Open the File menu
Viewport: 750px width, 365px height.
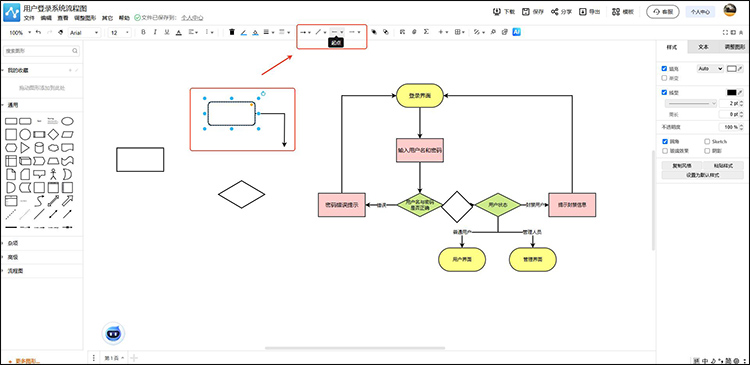point(29,18)
